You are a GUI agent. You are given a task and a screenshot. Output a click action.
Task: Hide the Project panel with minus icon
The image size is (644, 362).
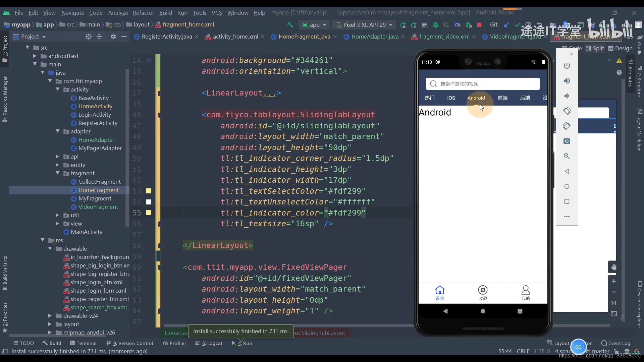point(124,37)
